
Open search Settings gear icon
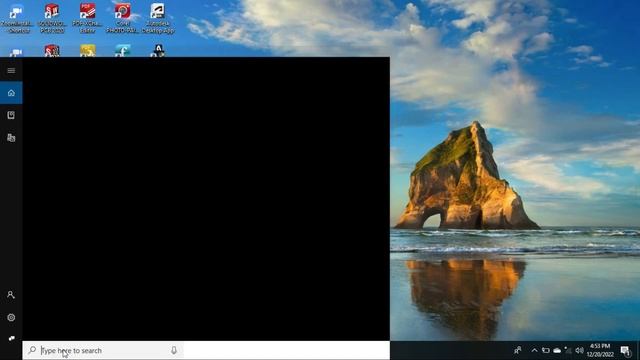[11, 317]
